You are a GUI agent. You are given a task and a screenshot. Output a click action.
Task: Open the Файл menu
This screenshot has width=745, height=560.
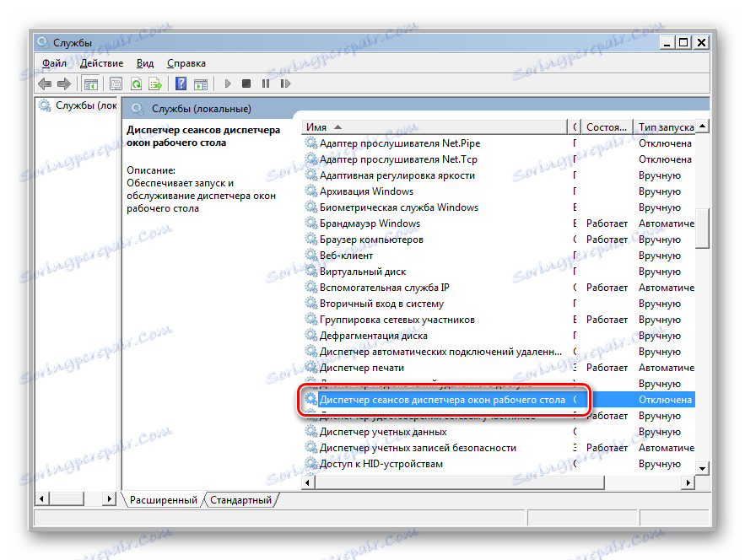(54, 63)
